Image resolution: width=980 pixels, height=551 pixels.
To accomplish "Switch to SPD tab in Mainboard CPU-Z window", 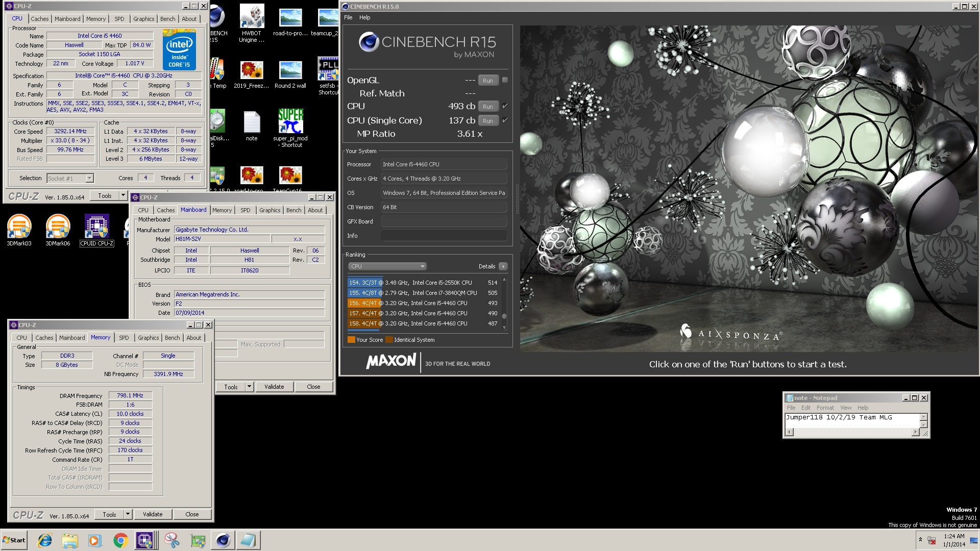I will coord(246,210).
